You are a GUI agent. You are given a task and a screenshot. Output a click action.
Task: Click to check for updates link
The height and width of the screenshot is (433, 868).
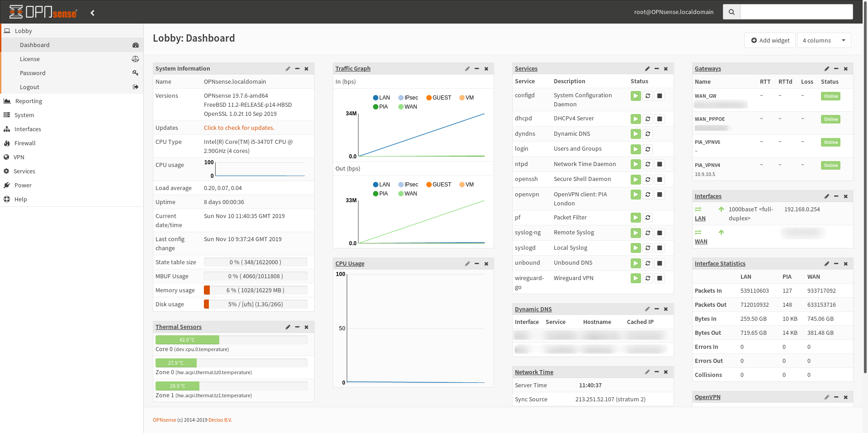coord(239,128)
